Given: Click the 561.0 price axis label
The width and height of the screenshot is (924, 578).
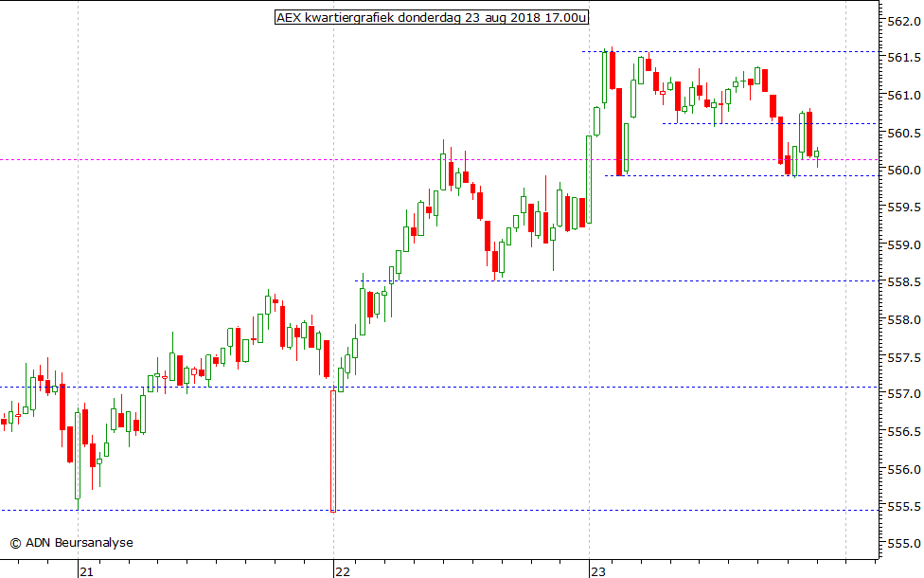Looking at the screenshot, I should (x=903, y=96).
